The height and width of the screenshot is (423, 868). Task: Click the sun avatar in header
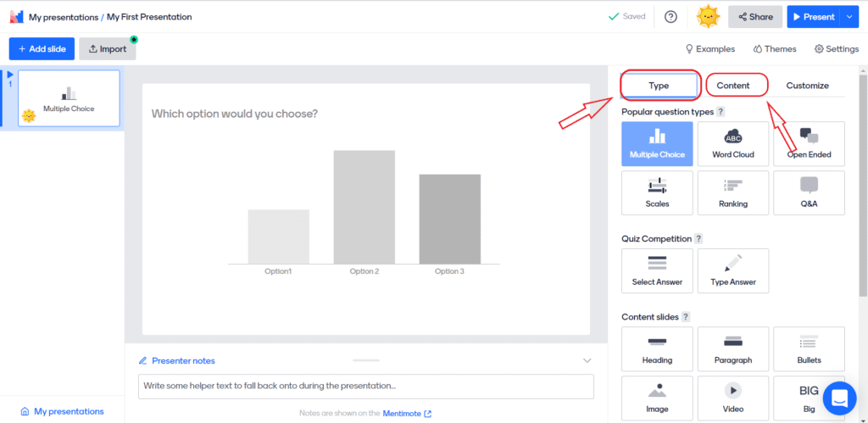click(708, 17)
